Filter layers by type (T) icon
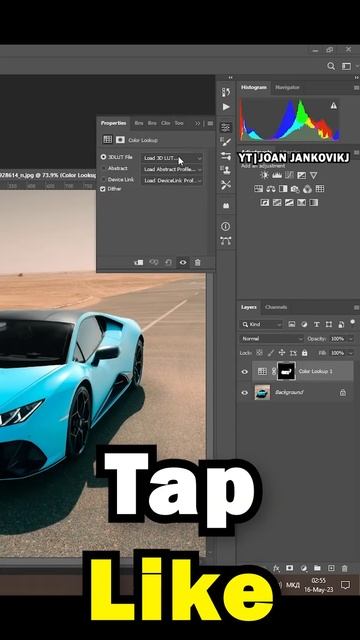Screen dimensions: 360x640 (x=316, y=324)
